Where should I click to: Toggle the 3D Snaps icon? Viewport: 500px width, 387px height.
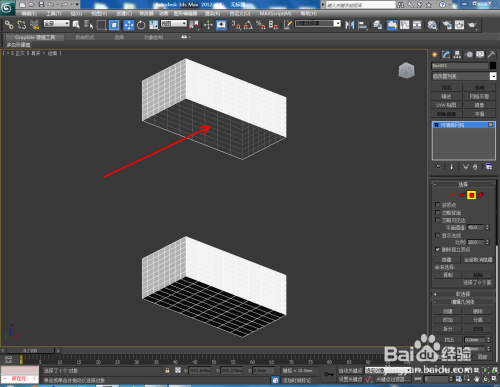click(x=236, y=25)
